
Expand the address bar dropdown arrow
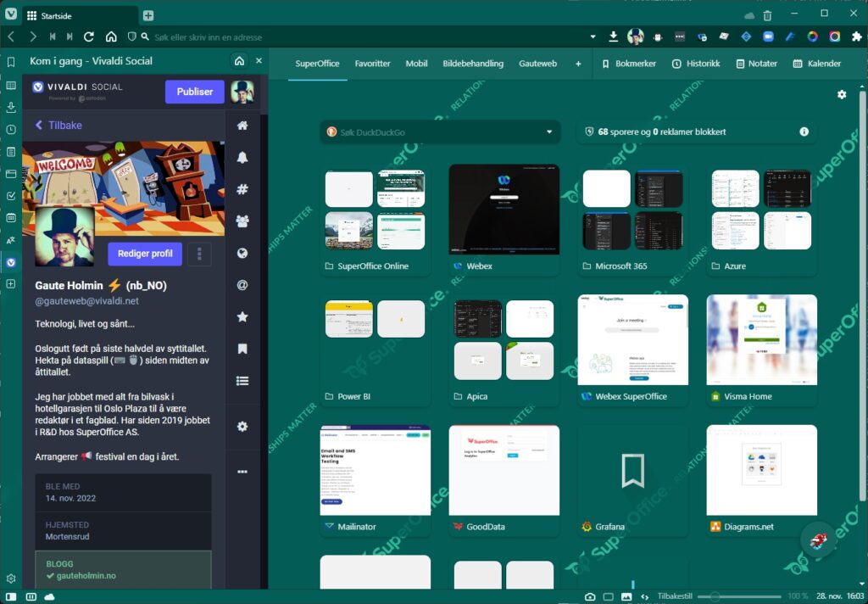tap(593, 37)
